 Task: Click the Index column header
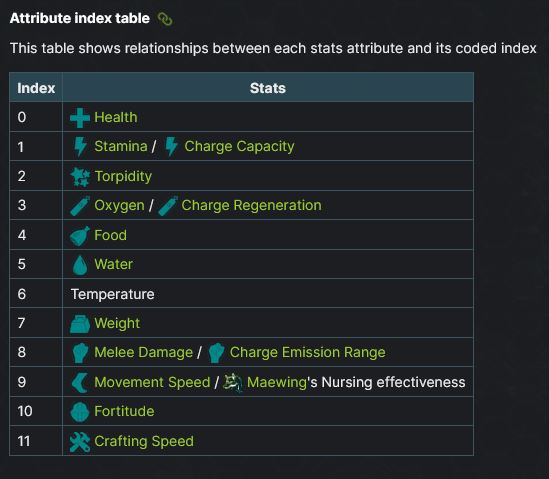click(x=36, y=88)
